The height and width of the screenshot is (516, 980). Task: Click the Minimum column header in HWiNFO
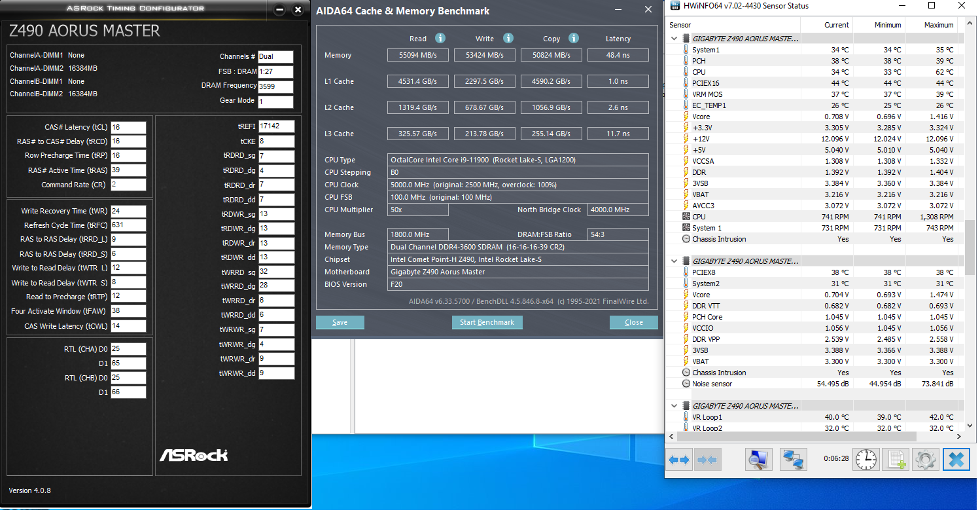point(879,25)
